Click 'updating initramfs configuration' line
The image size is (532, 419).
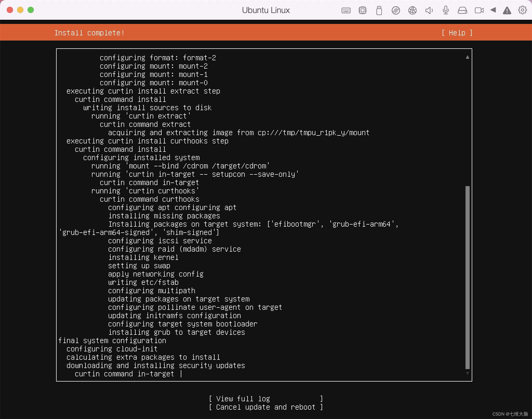(x=175, y=315)
